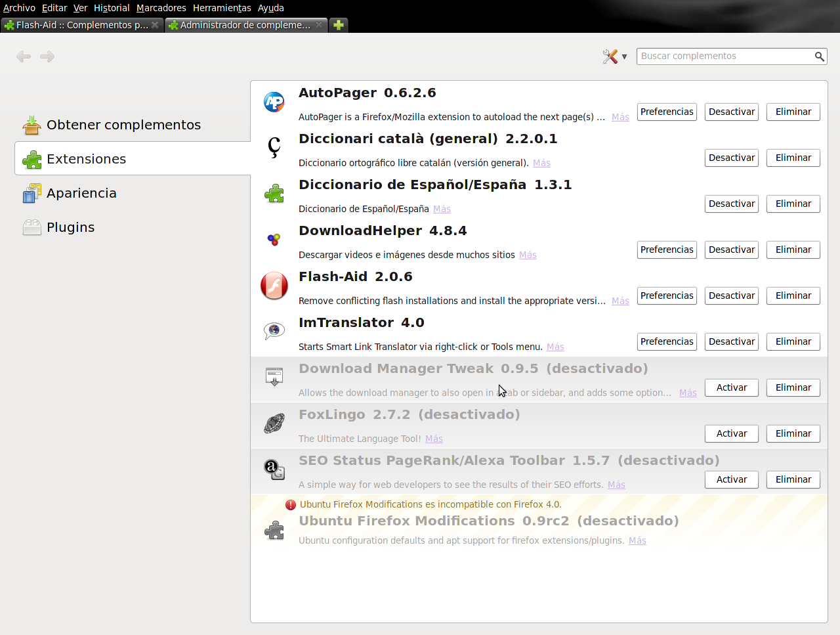840x635 pixels.
Task: Click Más link for Diccionari català
Action: pyautogui.click(x=541, y=163)
